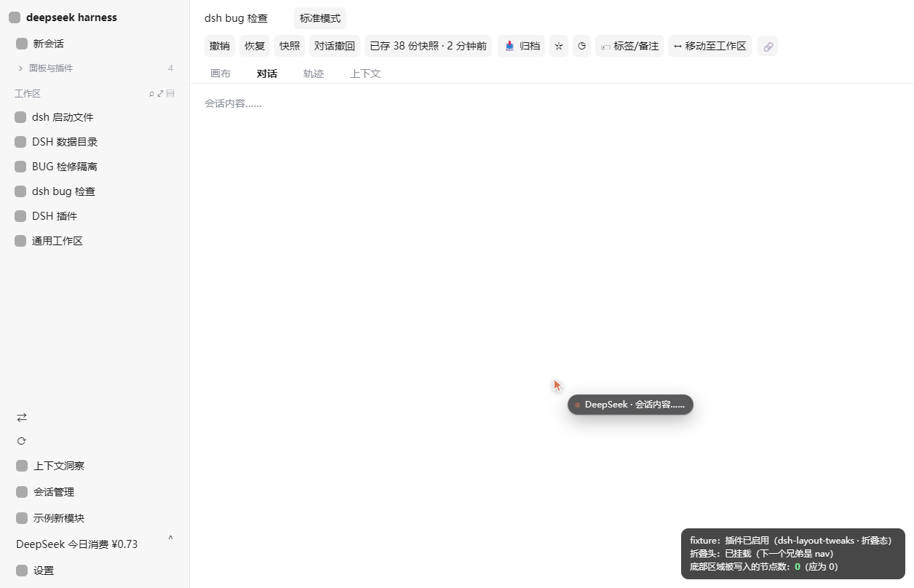The width and height of the screenshot is (914, 588).
Task: Open the 通用工作区 workspace
Action: pos(95,241)
